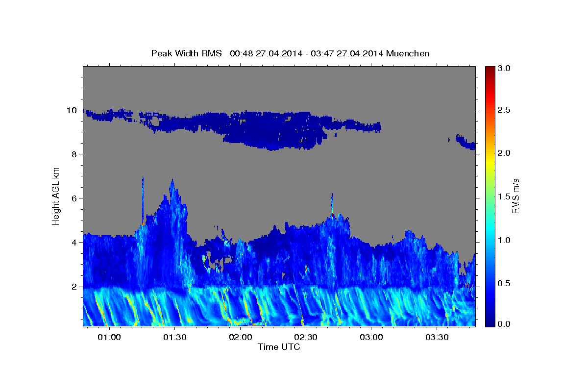Click the 03:00 time tick label
Viewport: 588px width, 392px height.
[371, 338]
